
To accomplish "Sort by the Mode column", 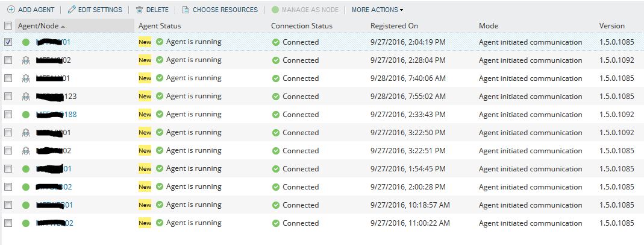I will coord(489,25).
